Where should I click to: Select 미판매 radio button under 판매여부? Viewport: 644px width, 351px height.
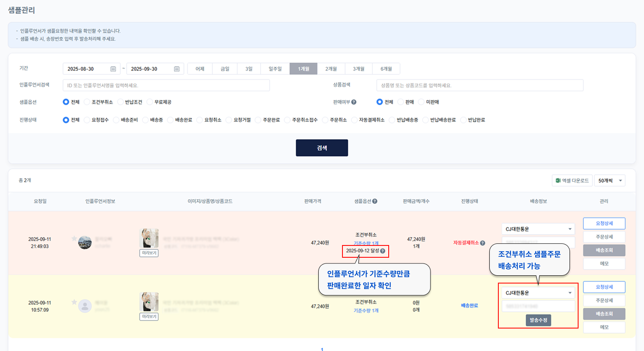[x=421, y=102]
